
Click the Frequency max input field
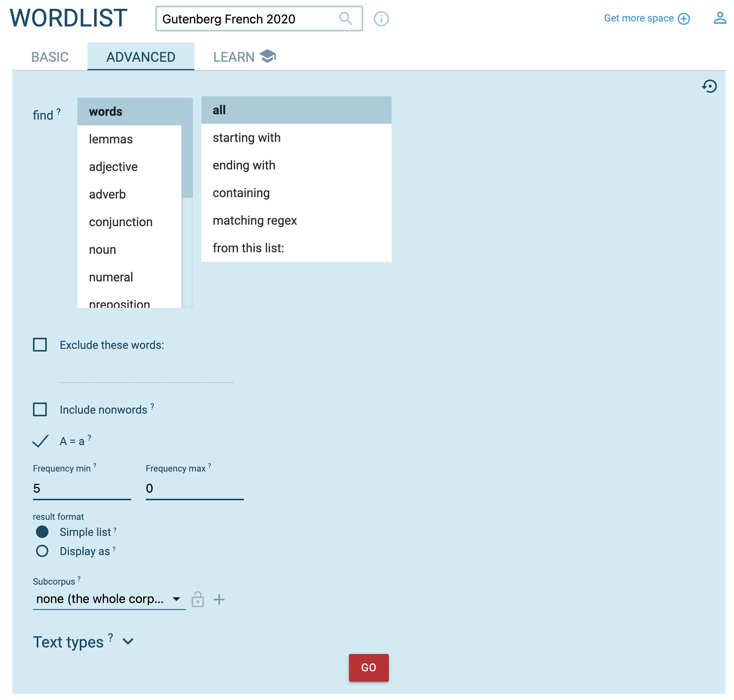(x=194, y=489)
